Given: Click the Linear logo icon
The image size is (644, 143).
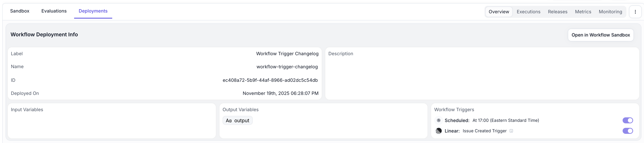Looking at the screenshot, I should click(x=439, y=130).
